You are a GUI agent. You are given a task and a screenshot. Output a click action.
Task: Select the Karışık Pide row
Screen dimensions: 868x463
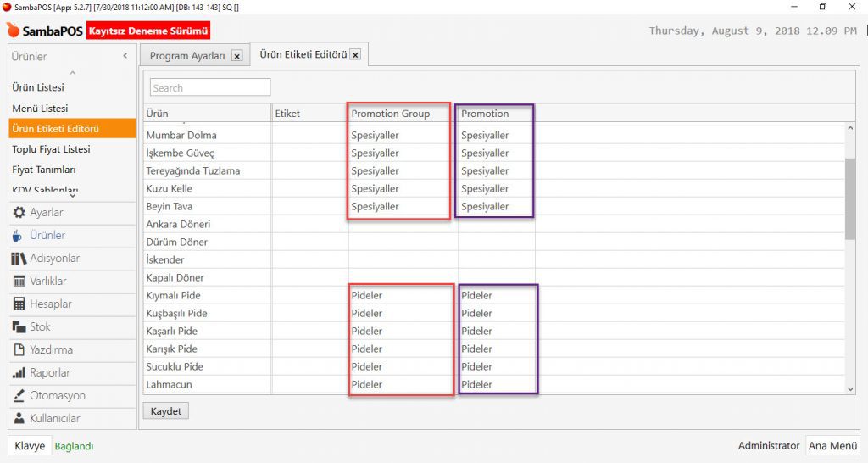coord(494,349)
